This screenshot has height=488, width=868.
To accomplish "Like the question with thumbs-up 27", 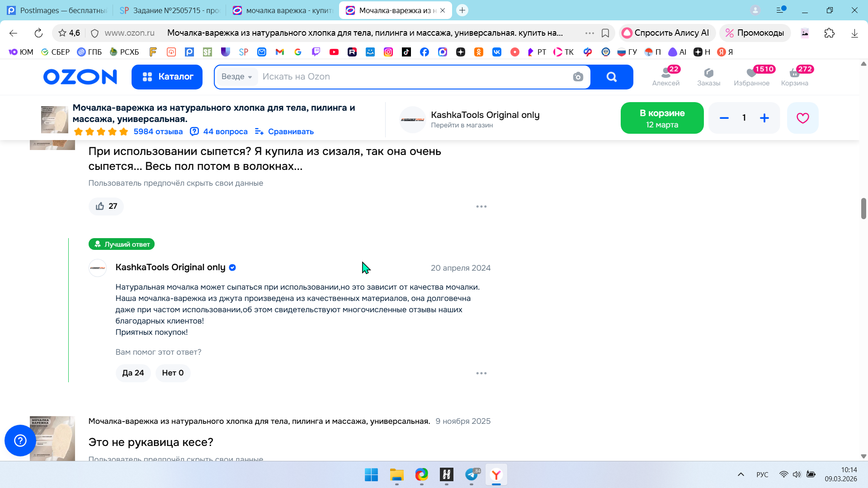I will click(106, 206).
